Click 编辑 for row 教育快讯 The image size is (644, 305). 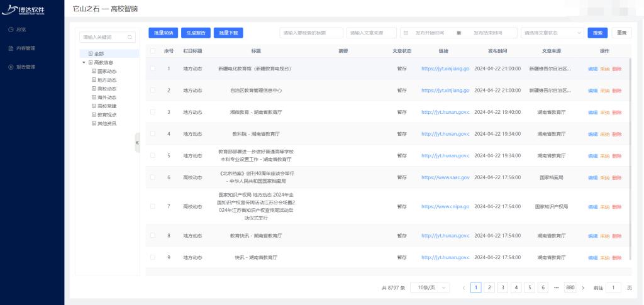pyautogui.click(x=592, y=236)
